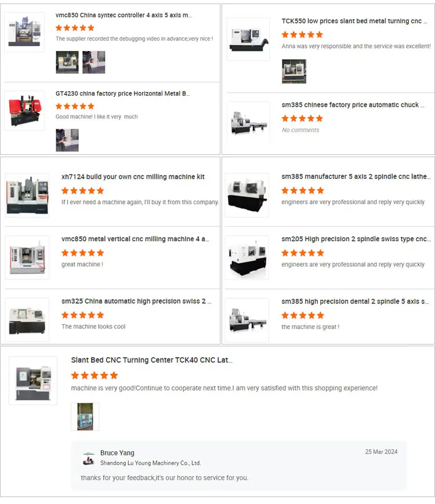The image size is (435, 504).
Task: Open xh7124 build your own cnc title
Action: [133, 177]
